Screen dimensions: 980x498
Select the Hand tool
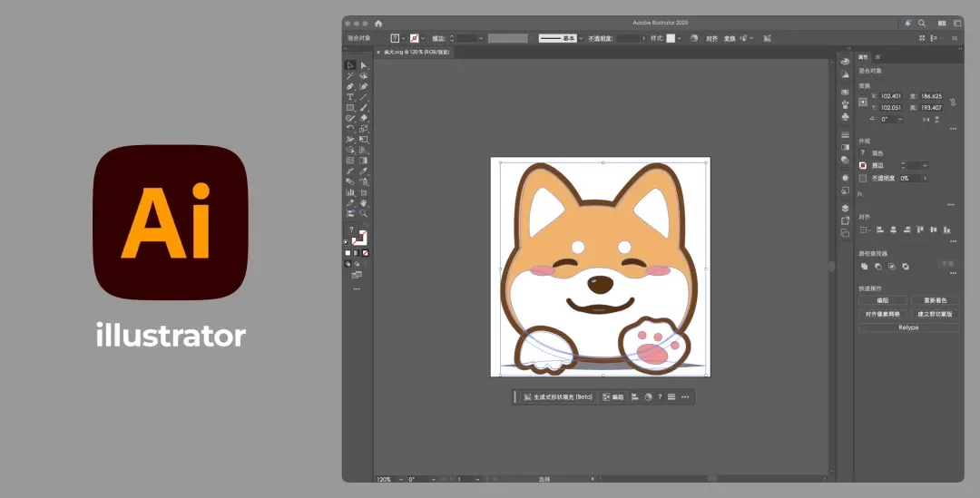363,202
